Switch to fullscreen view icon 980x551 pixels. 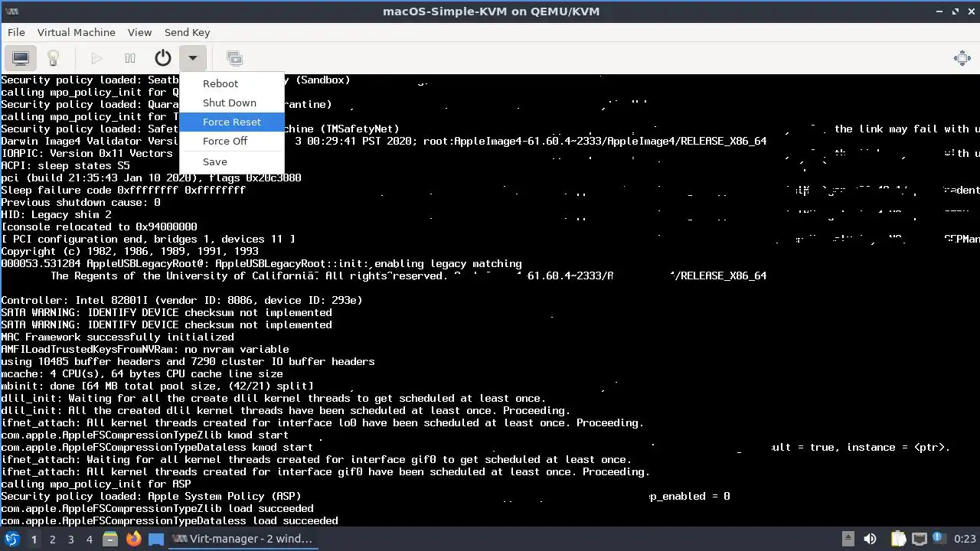[x=962, y=58]
